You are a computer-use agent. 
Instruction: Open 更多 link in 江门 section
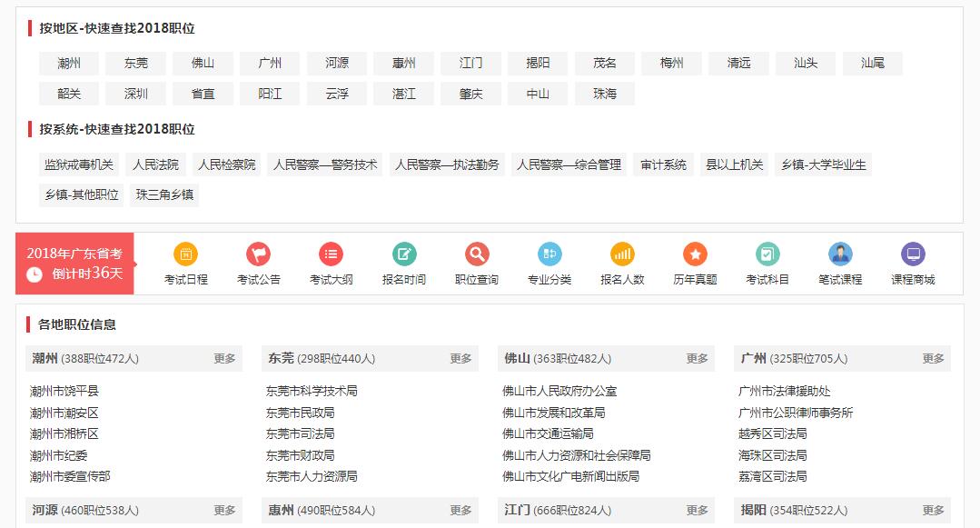pyautogui.click(x=697, y=511)
